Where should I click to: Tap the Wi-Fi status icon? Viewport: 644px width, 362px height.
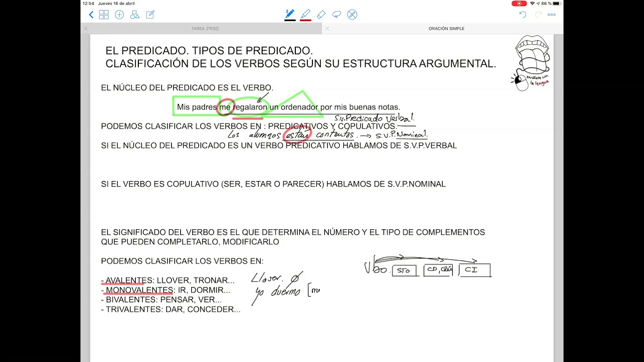[x=532, y=4]
